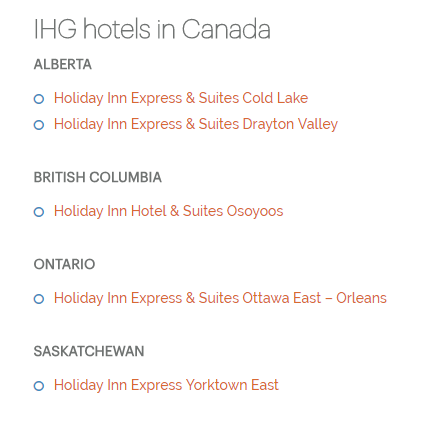Click the word 'Orleans' in the Ontario link
The image size is (424, 432).
click(x=361, y=298)
